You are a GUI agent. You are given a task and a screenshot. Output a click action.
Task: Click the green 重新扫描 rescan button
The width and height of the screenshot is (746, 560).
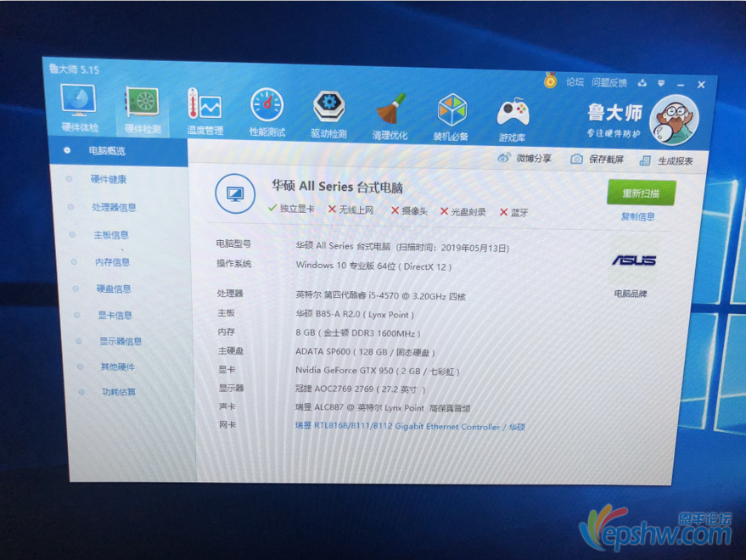coord(642,193)
